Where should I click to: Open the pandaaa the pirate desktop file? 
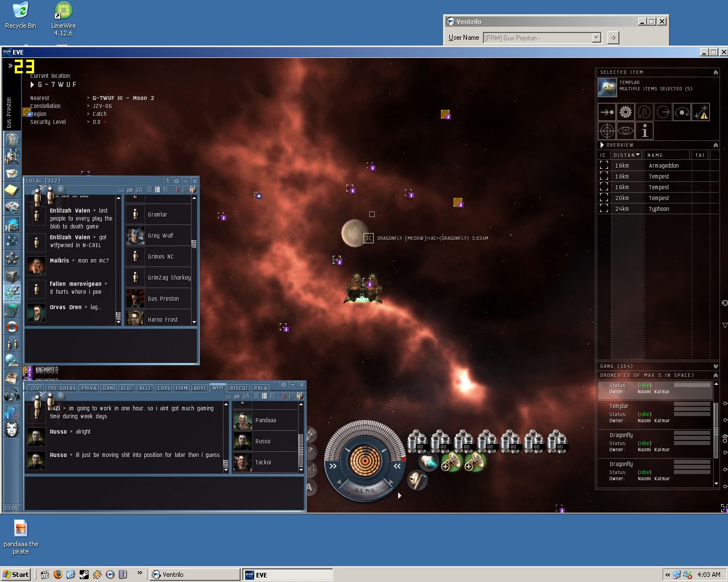tap(20, 537)
